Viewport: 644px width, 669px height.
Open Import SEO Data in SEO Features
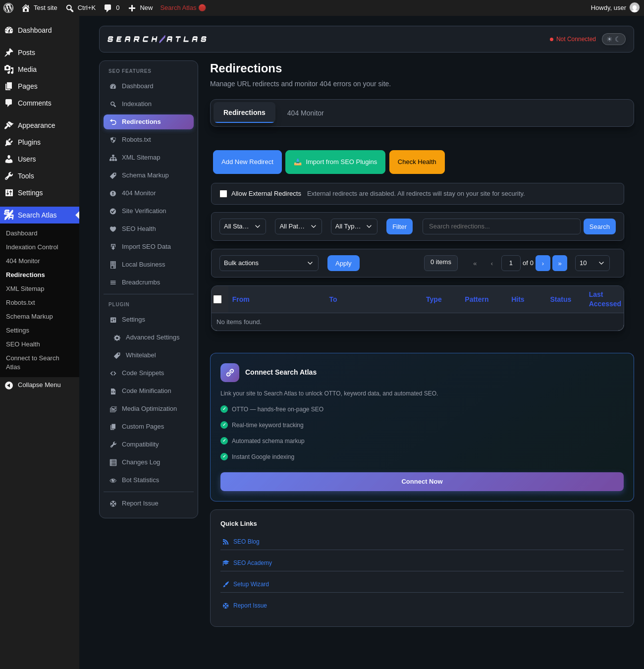coord(149,247)
